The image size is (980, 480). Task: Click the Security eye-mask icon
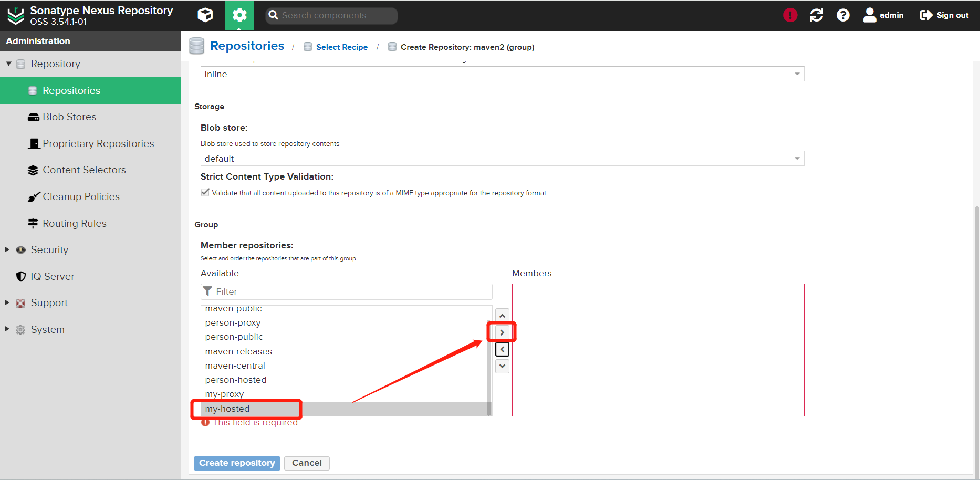click(21, 250)
